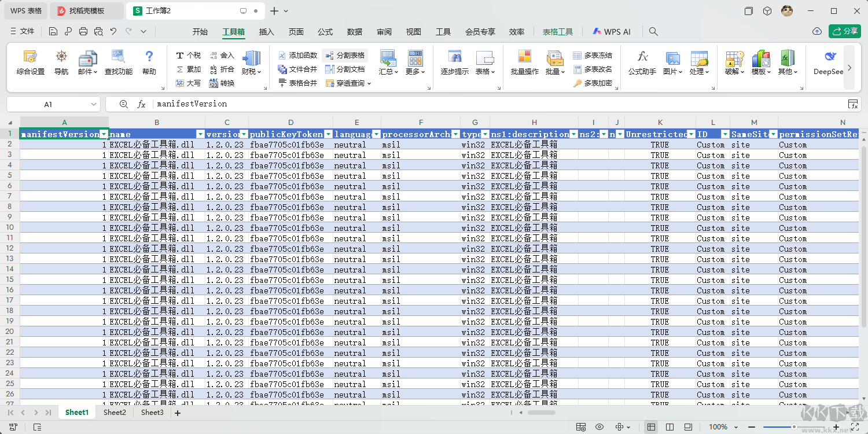The image size is (868, 434).
Task: Click the 分享 share button
Action: (845, 31)
